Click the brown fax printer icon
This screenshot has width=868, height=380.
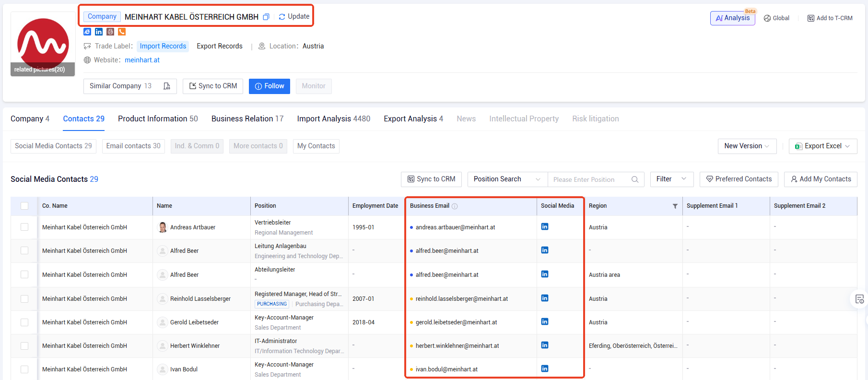click(x=110, y=32)
